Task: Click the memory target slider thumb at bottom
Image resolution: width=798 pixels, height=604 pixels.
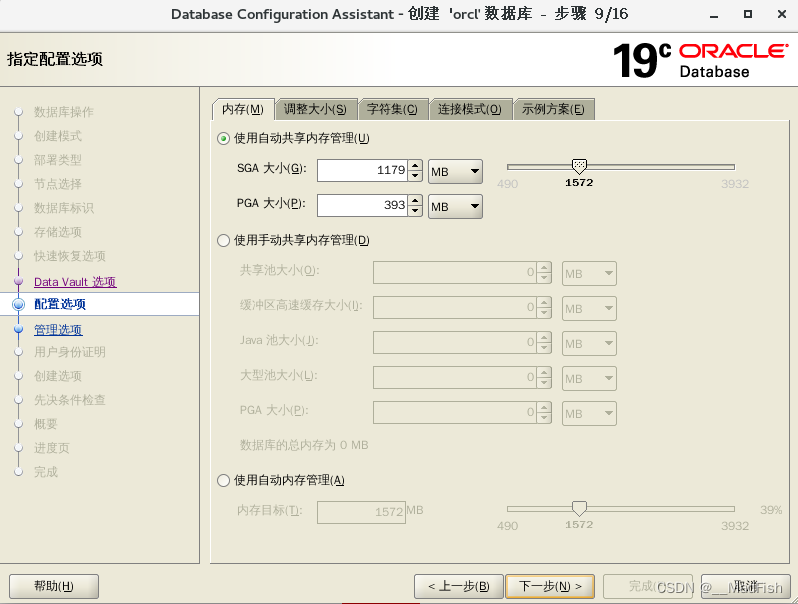Action: [579, 508]
